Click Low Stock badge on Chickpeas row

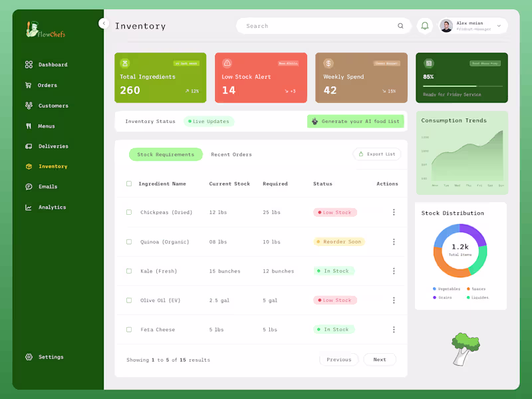coord(335,212)
